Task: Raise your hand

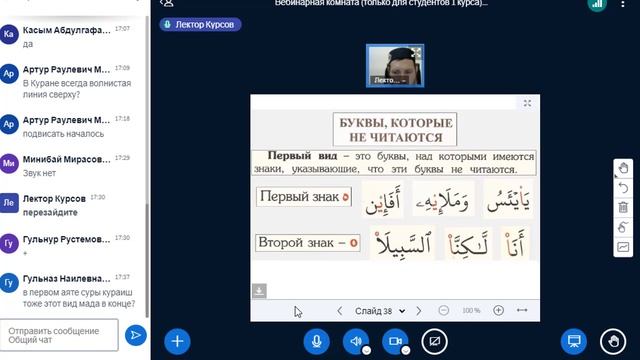Action: coord(613,341)
